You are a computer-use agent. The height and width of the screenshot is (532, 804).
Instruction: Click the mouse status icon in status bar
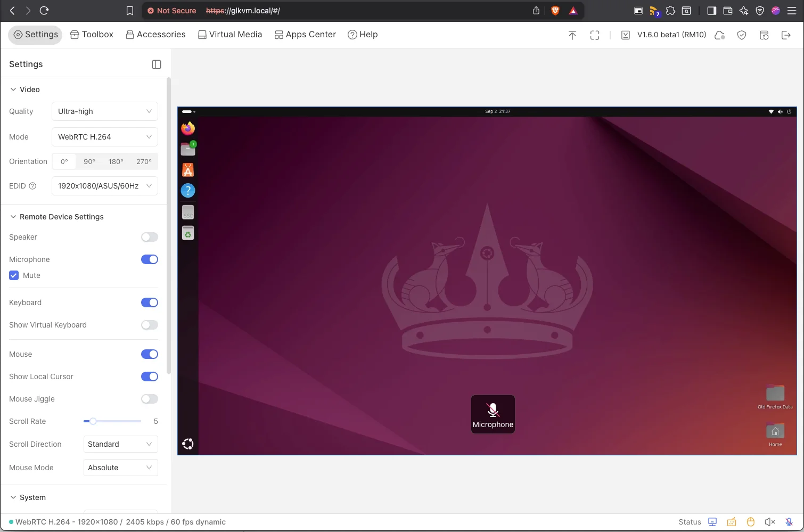coord(751,522)
